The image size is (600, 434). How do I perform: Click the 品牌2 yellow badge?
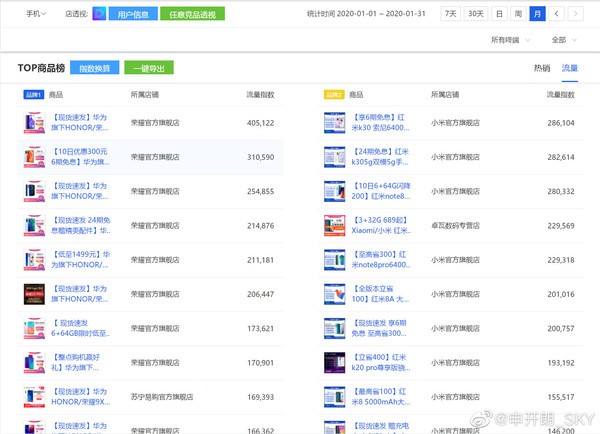pos(334,94)
